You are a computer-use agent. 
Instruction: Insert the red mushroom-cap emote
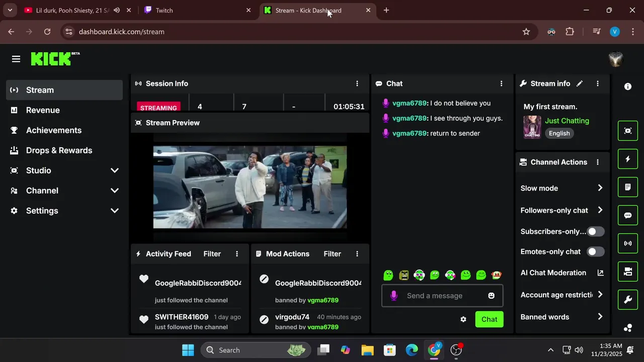497,275
